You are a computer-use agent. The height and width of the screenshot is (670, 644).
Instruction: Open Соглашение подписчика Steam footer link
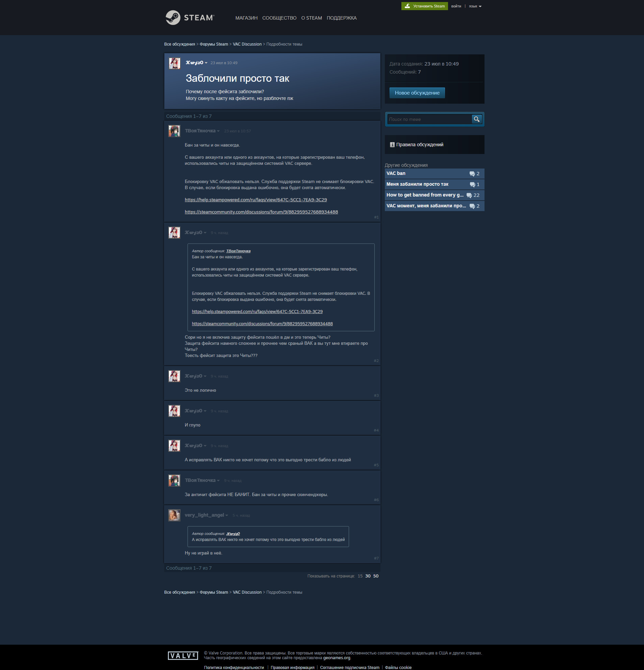pos(349,667)
